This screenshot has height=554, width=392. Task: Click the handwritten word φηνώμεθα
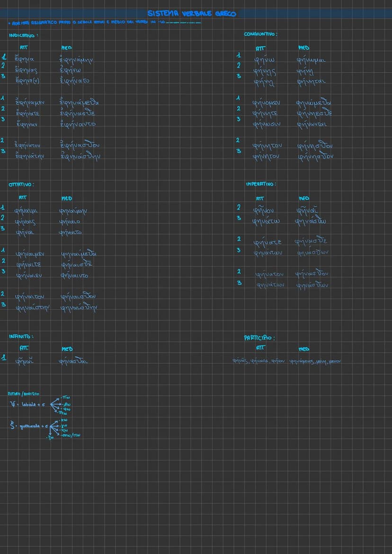pyautogui.click(x=314, y=103)
